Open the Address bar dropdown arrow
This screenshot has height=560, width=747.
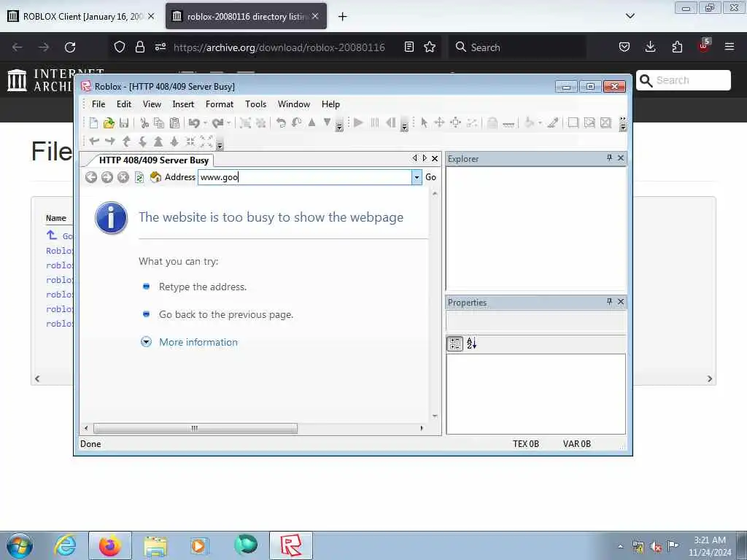417,177
